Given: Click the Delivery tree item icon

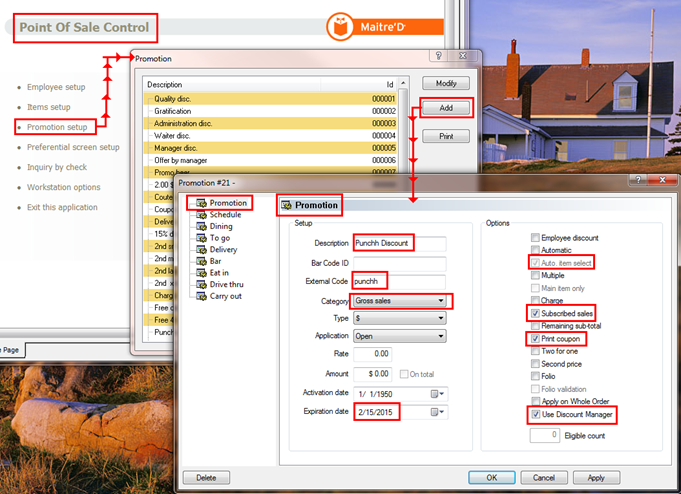Looking at the screenshot, I should pyautogui.click(x=201, y=249).
